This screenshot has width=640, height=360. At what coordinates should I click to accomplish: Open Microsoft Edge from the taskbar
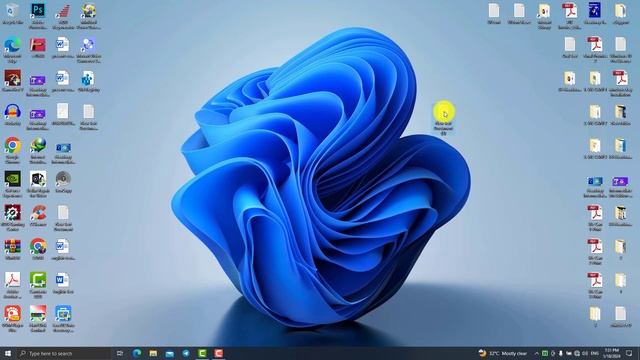(x=137, y=353)
